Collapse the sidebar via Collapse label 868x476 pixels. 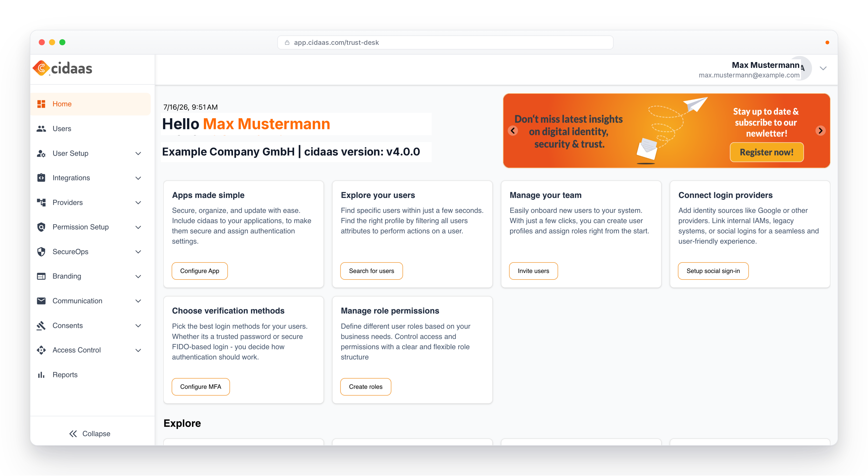(x=96, y=434)
